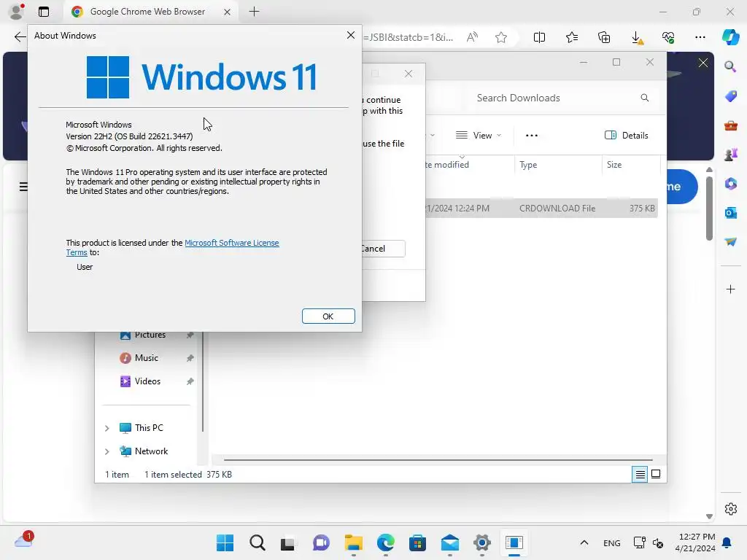Open Edge profile avatar
The height and width of the screenshot is (560, 747).
[17, 12]
